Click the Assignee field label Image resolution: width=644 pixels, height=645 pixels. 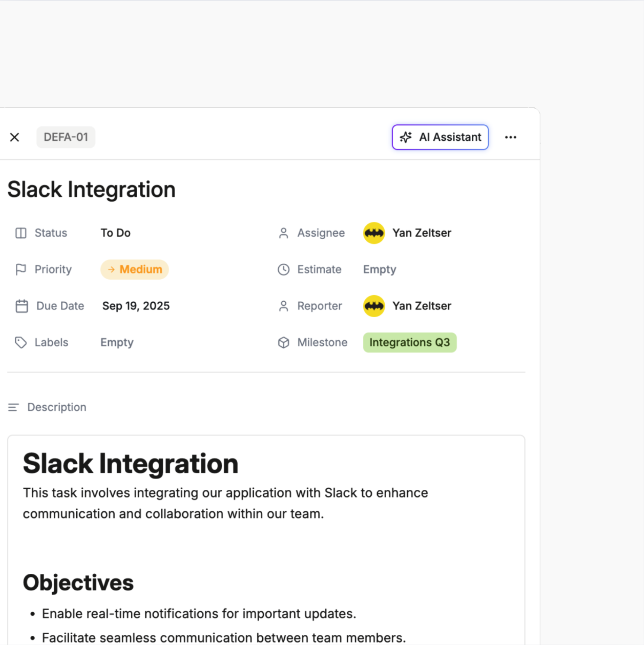pyautogui.click(x=321, y=233)
